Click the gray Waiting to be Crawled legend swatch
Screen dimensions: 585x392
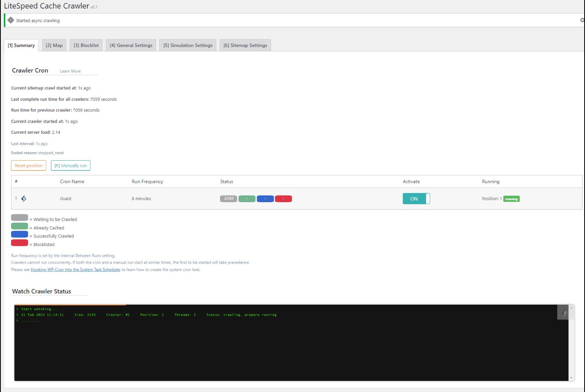20,218
